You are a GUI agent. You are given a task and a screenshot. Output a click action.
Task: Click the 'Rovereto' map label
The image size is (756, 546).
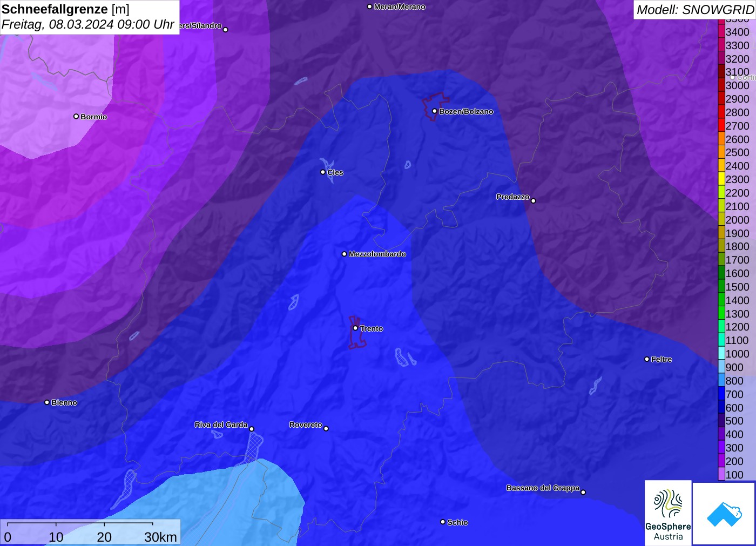click(306, 424)
